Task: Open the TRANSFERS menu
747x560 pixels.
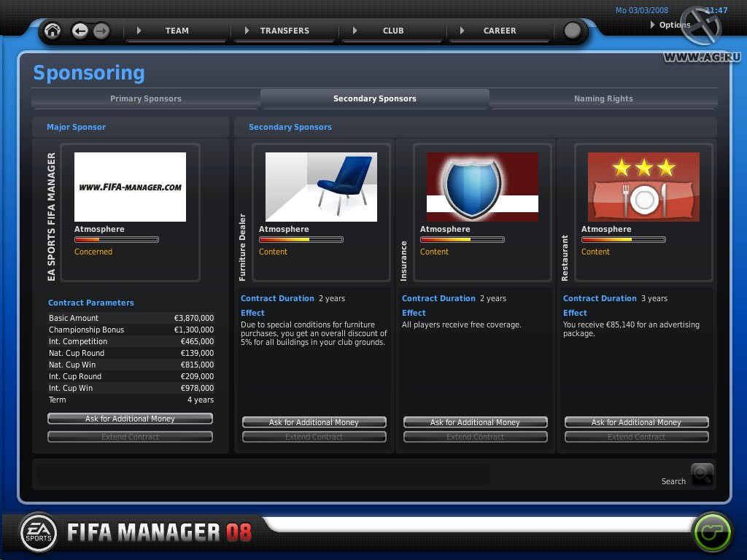Action: click(x=285, y=31)
